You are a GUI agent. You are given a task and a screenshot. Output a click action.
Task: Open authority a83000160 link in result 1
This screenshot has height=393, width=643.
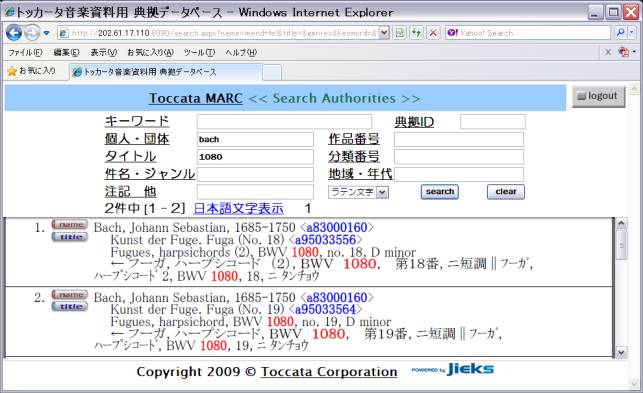point(337,228)
